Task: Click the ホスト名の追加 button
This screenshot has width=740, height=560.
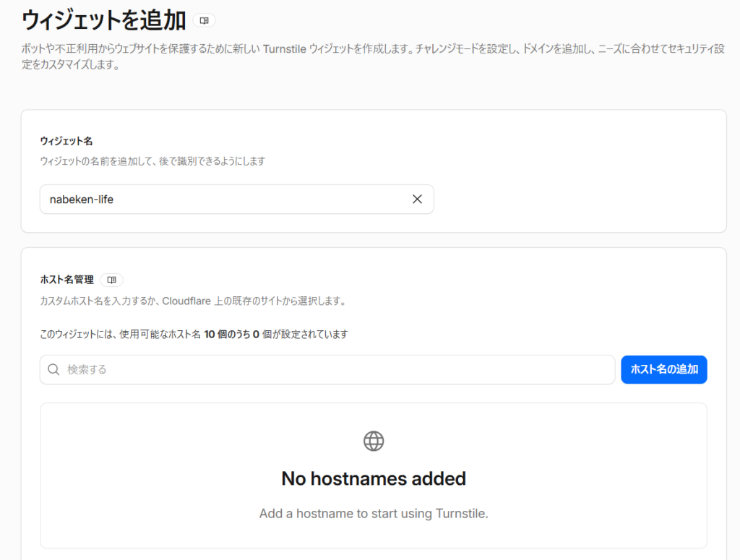Action: coord(664,369)
